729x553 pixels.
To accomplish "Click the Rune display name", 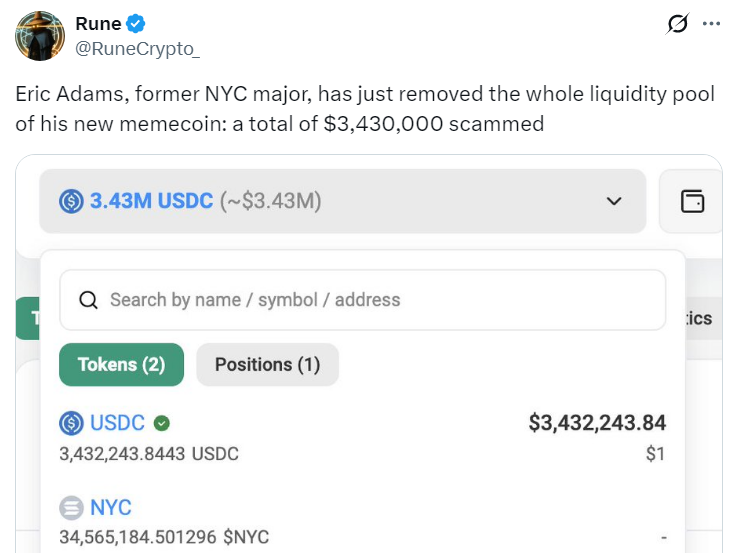I will [x=98, y=24].
